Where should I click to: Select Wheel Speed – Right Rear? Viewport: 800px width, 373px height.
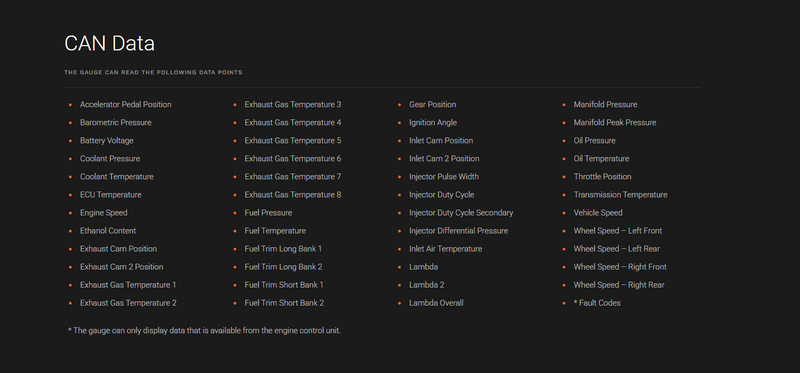tap(619, 285)
